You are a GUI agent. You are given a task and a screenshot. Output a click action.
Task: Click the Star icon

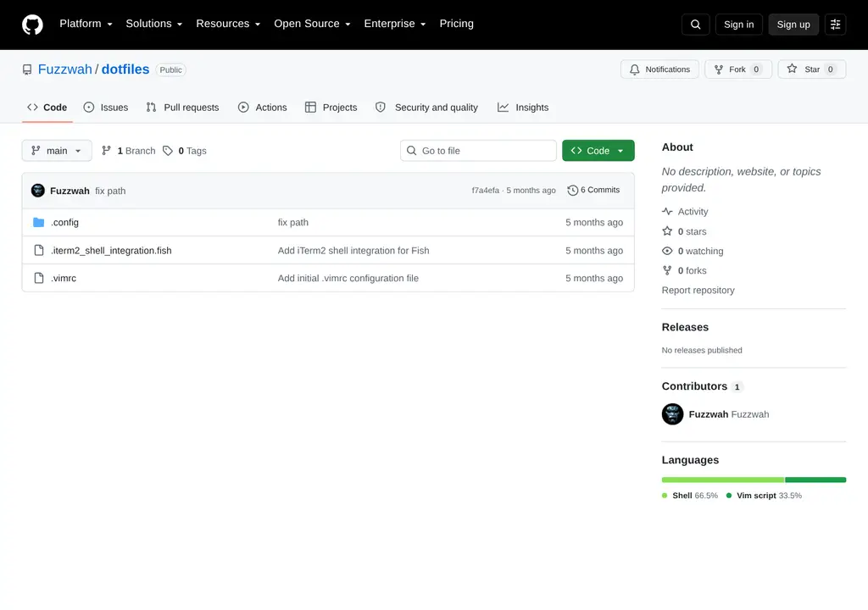(x=793, y=69)
